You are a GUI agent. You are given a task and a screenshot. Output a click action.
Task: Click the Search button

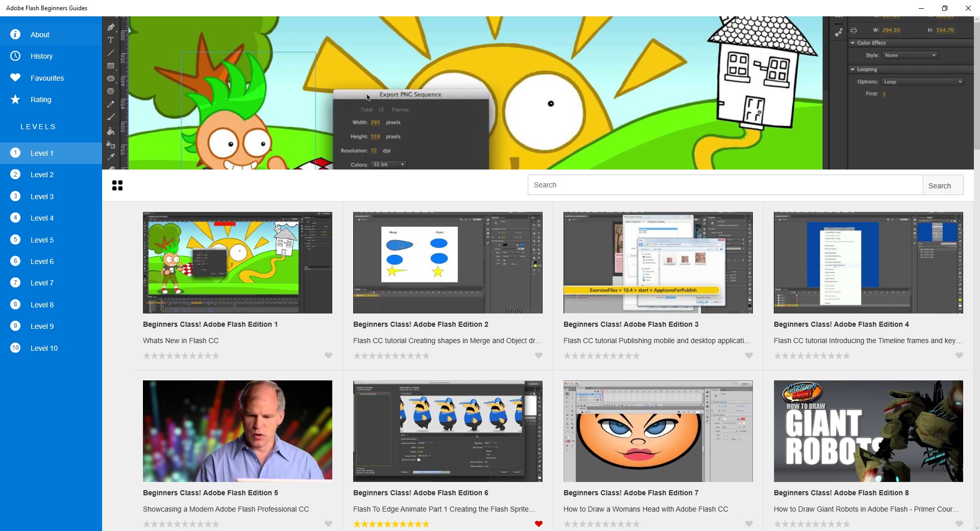(943, 185)
